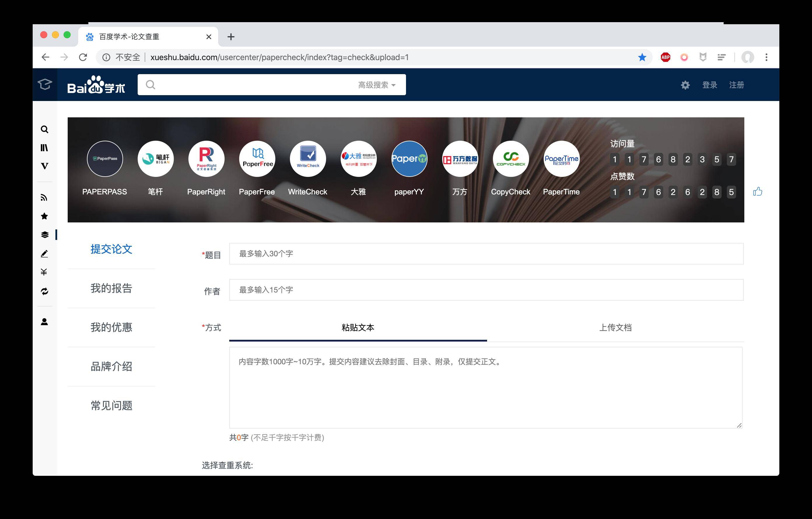812x519 pixels.
Task: Select the WriteCheck logo thumbnail
Action: (308, 159)
